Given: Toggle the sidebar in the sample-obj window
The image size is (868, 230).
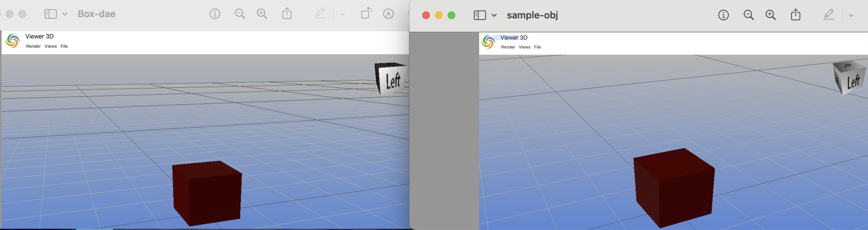Looking at the screenshot, I should point(479,15).
